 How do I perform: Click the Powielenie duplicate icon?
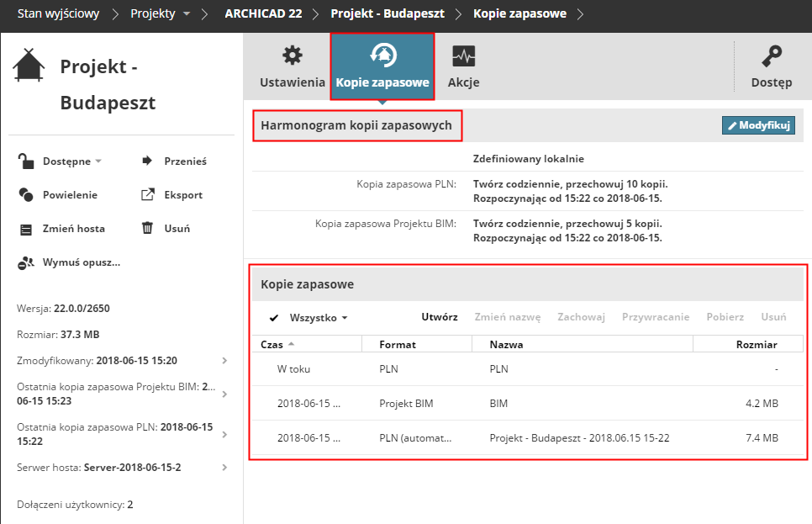[x=26, y=195]
